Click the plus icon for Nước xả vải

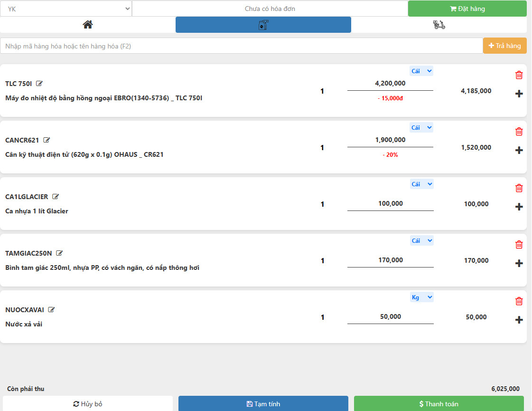click(519, 320)
